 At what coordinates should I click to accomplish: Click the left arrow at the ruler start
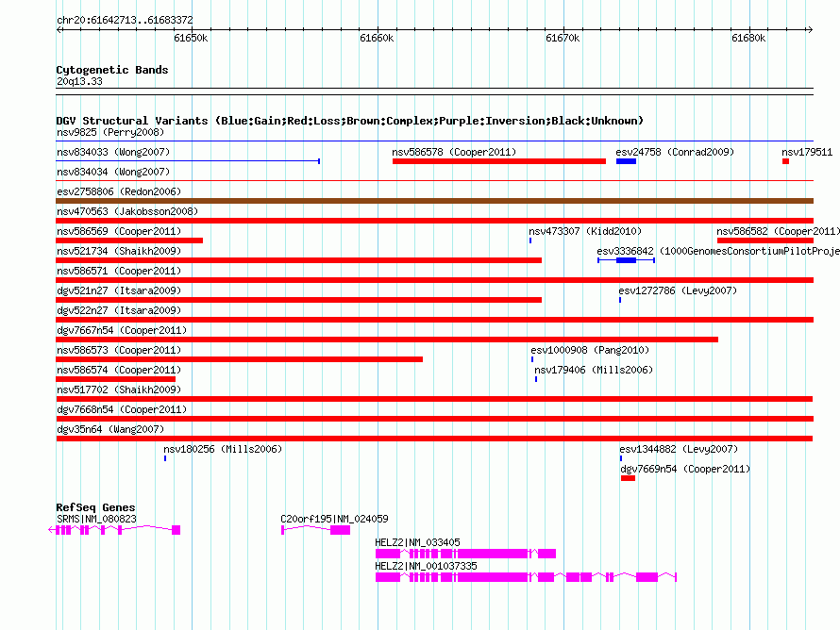(59, 30)
